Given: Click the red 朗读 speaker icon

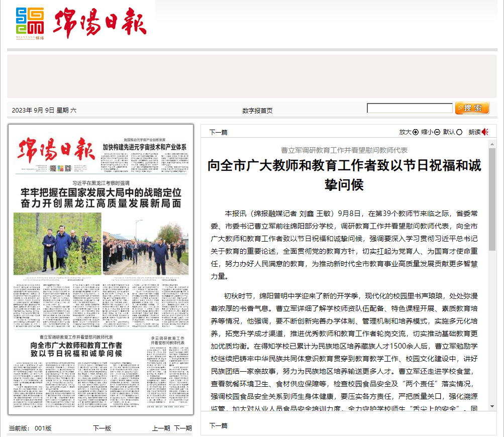Looking at the screenshot, I should [x=485, y=132].
